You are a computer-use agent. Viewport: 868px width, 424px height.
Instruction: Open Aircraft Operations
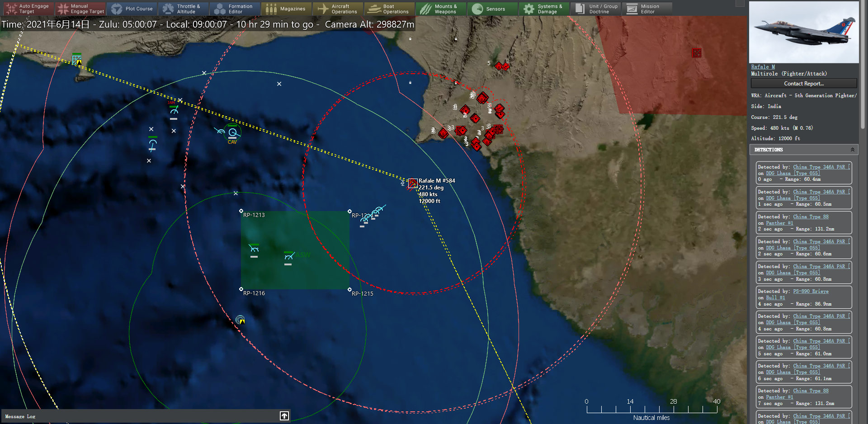[338, 9]
